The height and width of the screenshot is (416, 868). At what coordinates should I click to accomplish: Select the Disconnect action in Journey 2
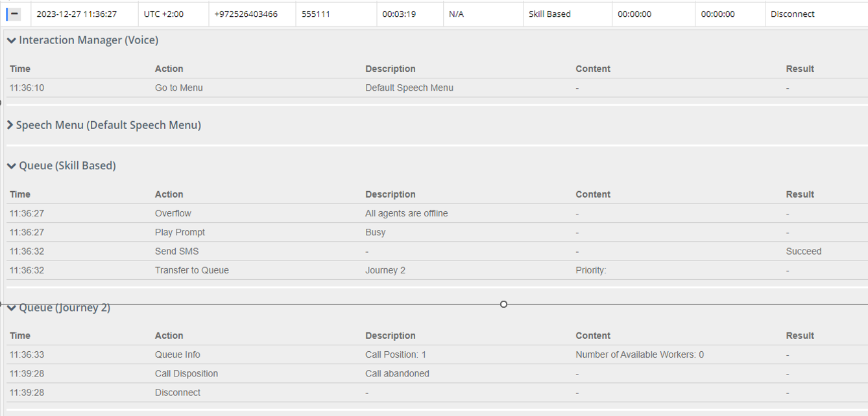178,393
